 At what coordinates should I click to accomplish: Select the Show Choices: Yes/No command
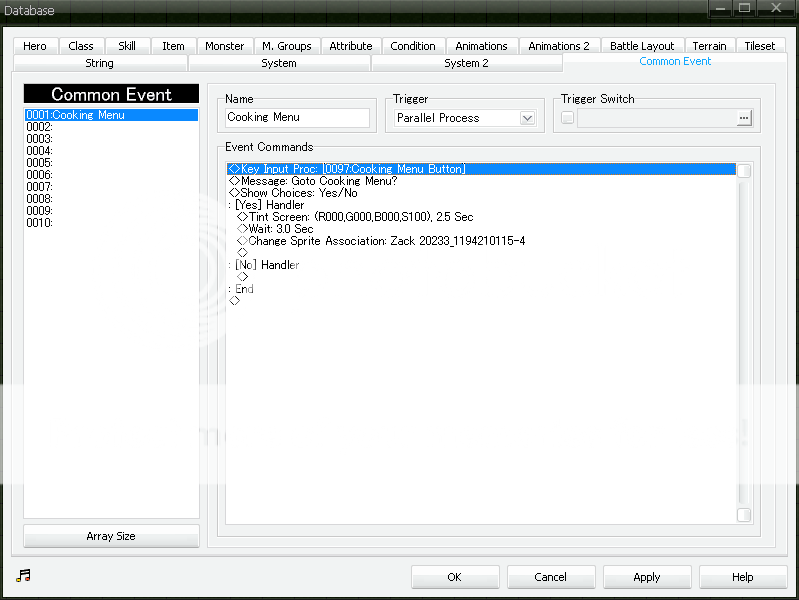click(298, 193)
